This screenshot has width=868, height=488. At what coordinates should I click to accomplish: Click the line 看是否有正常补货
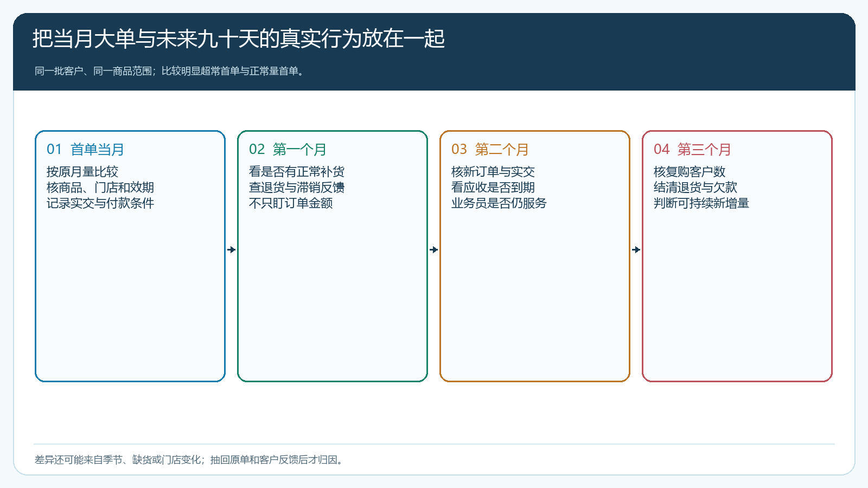(297, 172)
